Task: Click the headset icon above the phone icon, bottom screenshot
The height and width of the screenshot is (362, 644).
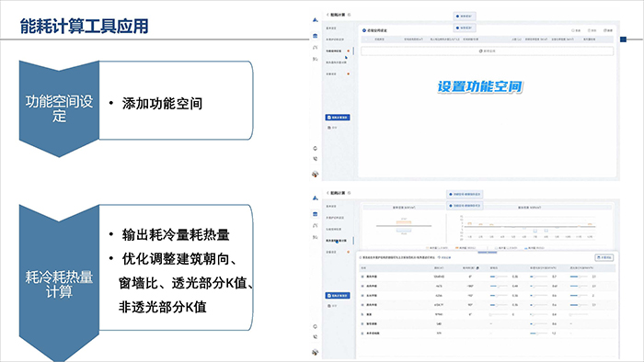Action: click(315, 326)
